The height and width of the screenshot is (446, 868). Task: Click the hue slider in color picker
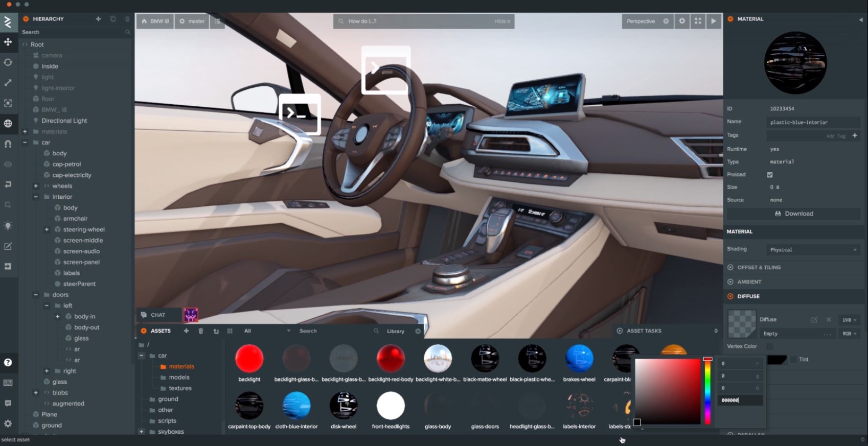click(707, 391)
